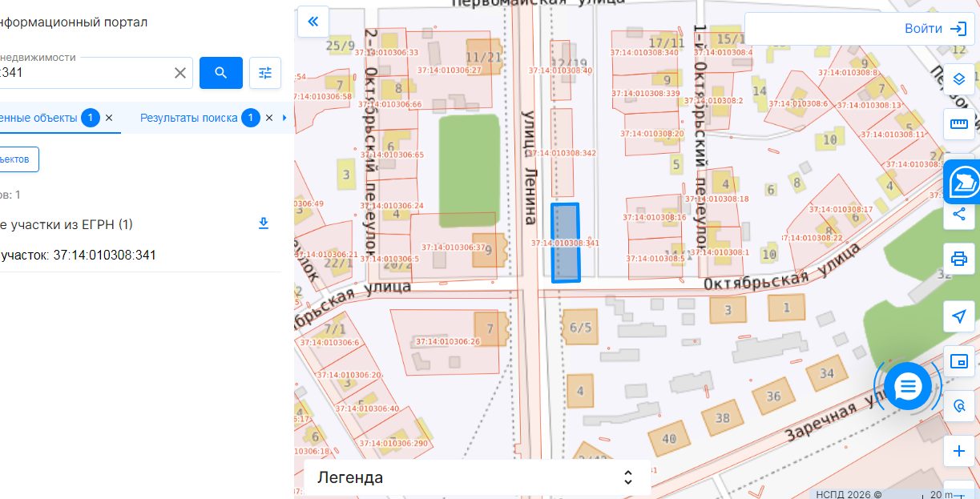Viewport: 980px width, 499px height.
Task: Clear the search field text
Action: click(x=180, y=73)
